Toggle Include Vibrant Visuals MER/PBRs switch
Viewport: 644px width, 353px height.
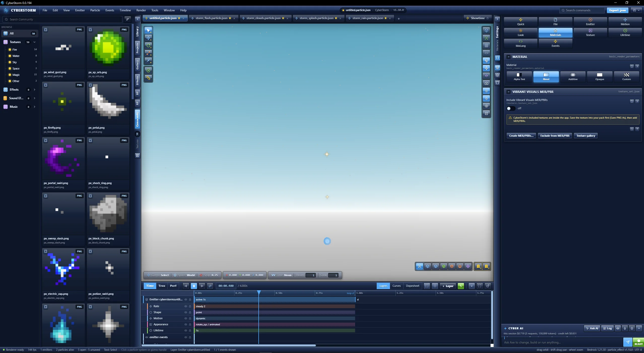click(x=511, y=108)
